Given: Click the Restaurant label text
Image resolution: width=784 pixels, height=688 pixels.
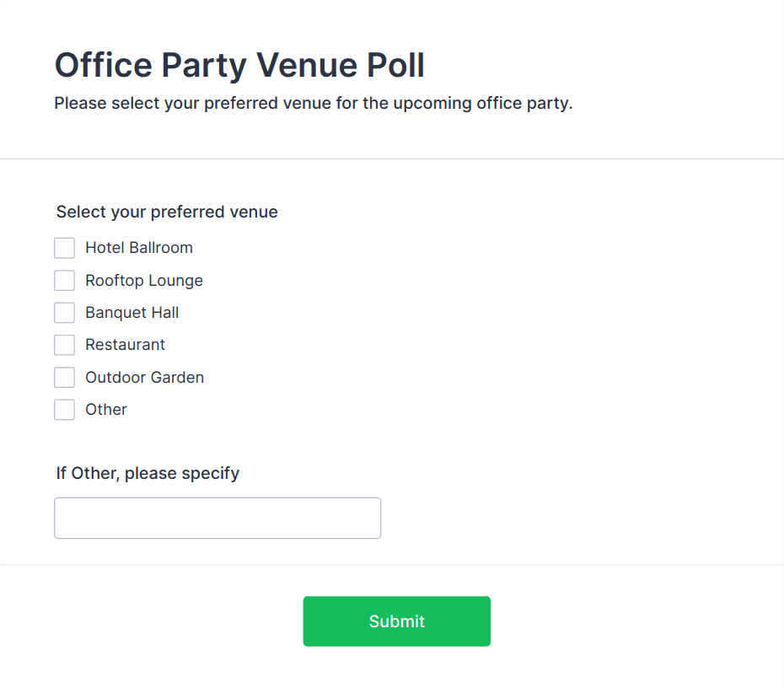Looking at the screenshot, I should pos(125,344).
